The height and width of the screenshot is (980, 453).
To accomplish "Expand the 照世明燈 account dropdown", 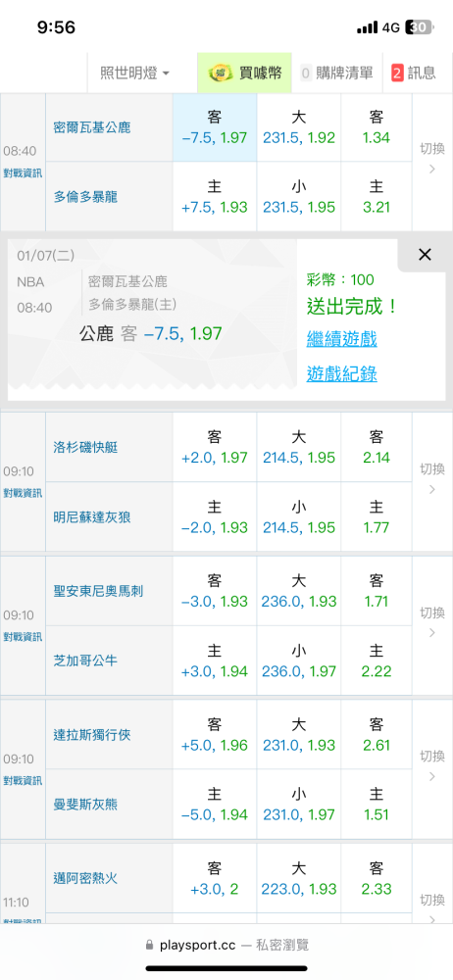I will tap(134, 73).
